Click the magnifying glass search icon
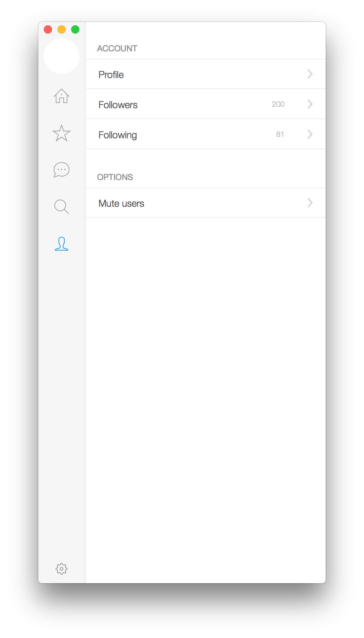 coord(62,206)
